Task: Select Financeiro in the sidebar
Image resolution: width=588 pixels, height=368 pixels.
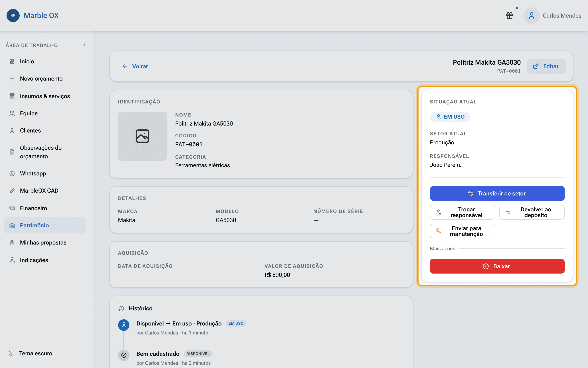Action: click(45, 208)
